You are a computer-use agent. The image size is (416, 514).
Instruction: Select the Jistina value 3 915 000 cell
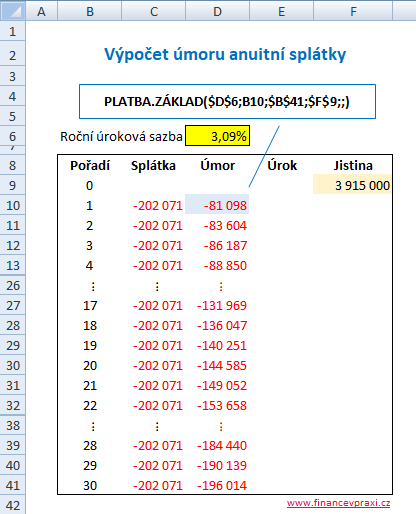pos(352,185)
